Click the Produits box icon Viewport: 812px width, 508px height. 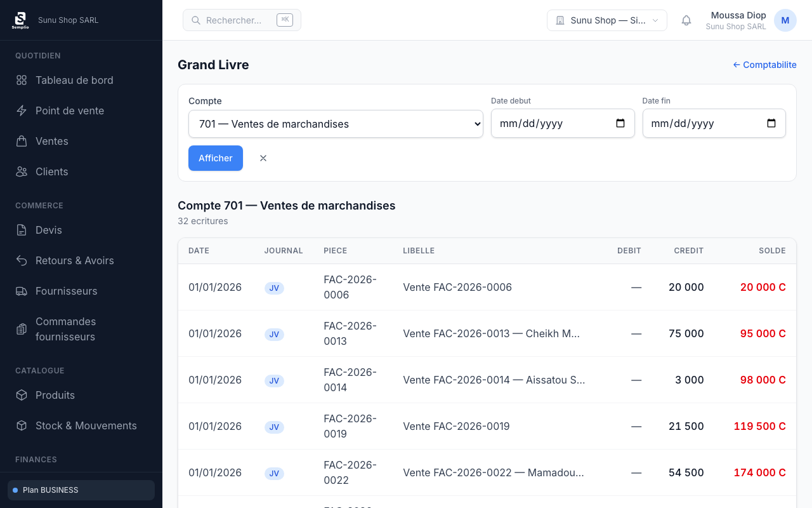pyautogui.click(x=22, y=395)
